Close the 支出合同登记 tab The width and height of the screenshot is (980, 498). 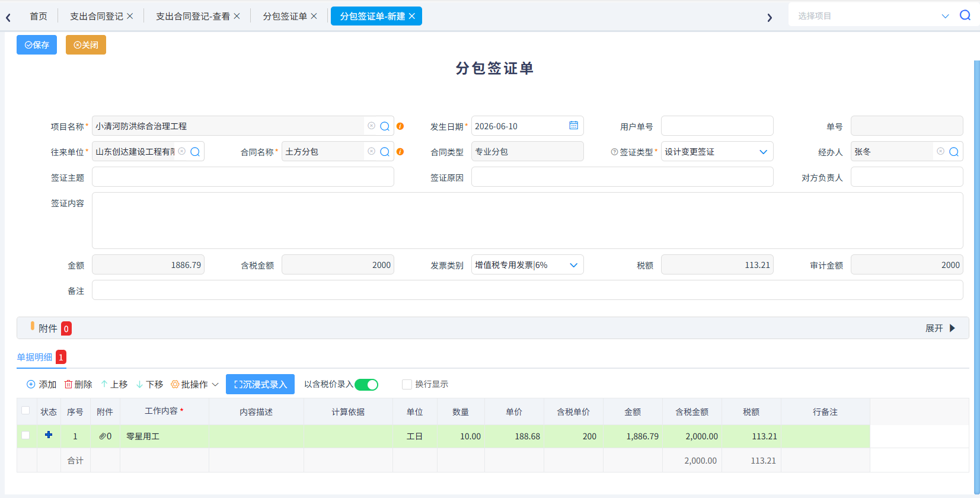point(130,16)
